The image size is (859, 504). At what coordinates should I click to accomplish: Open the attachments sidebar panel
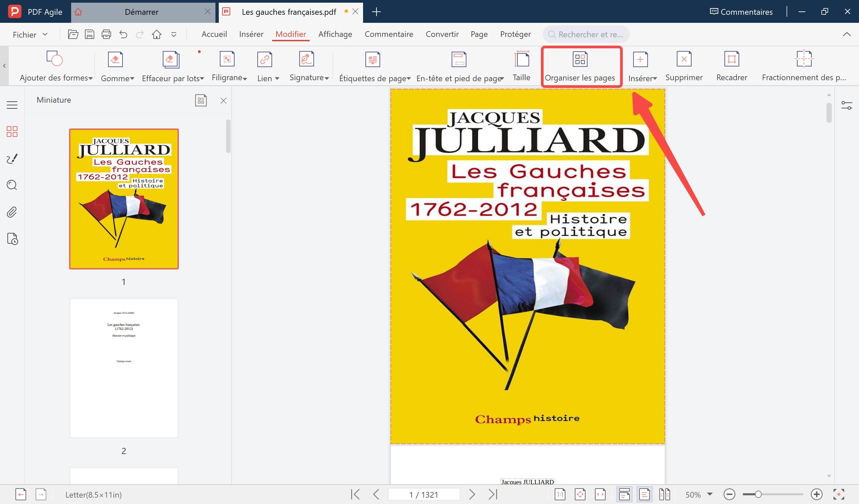[12, 212]
